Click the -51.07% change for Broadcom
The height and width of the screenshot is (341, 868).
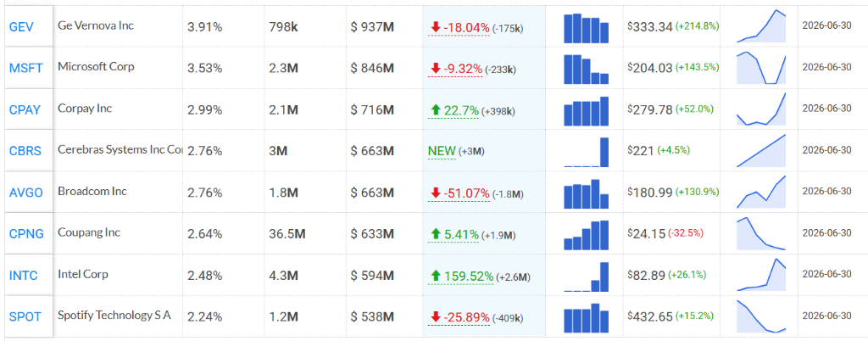tap(466, 193)
